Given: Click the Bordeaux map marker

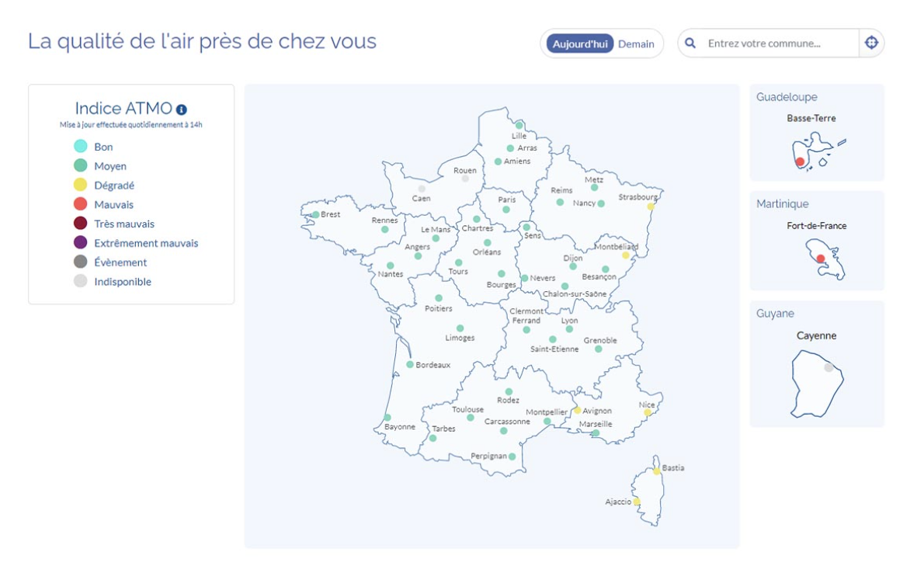Looking at the screenshot, I should click(x=409, y=364).
